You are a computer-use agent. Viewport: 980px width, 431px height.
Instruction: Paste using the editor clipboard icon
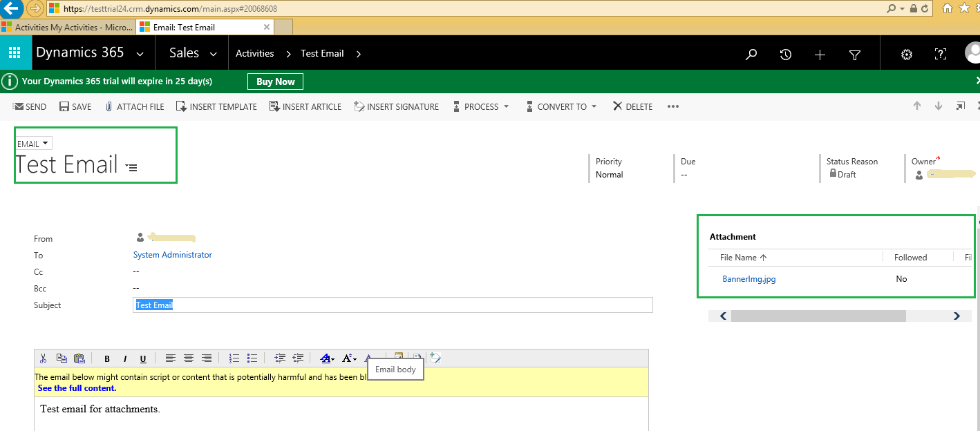point(79,358)
